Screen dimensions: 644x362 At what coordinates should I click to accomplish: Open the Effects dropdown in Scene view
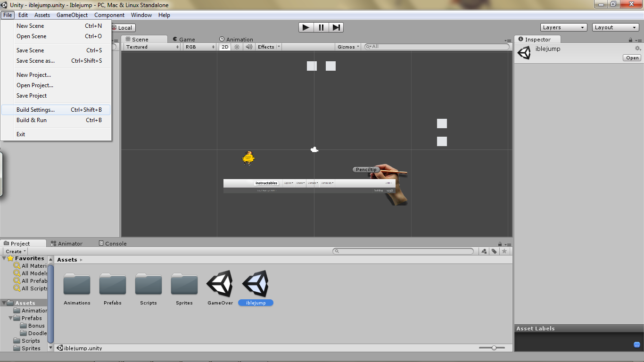coord(269,47)
